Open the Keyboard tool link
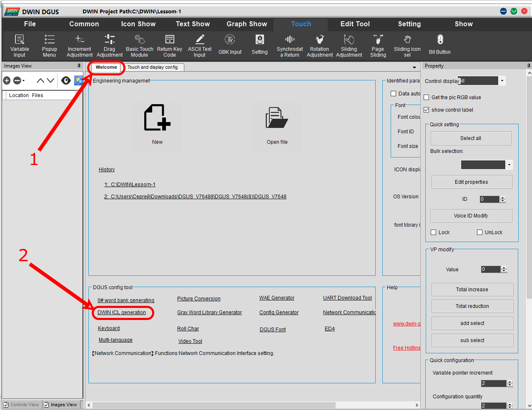The image size is (532, 410). [109, 328]
